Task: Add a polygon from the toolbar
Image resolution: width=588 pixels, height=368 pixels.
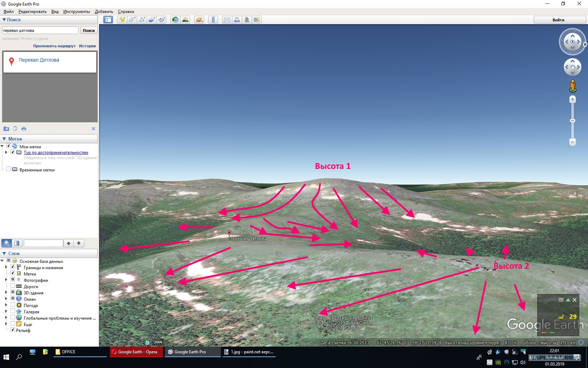Action: pyautogui.click(x=132, y=20)
